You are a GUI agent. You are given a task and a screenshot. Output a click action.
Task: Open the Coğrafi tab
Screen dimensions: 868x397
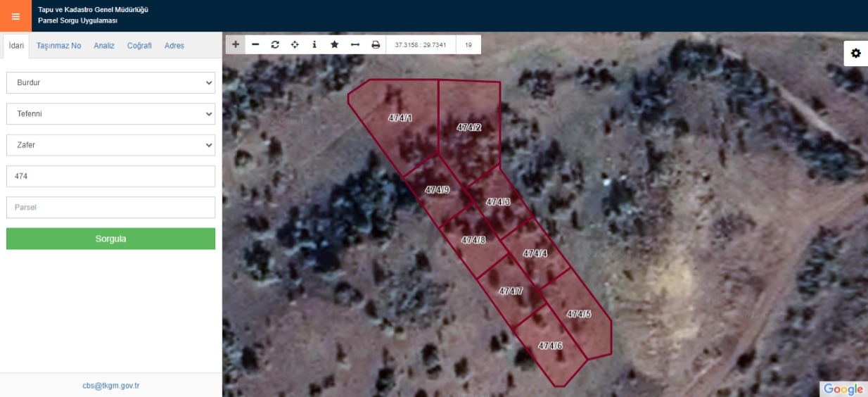tap(139, 46)
